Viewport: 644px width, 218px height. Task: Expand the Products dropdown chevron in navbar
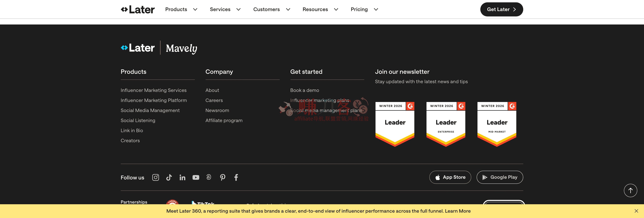195,10
